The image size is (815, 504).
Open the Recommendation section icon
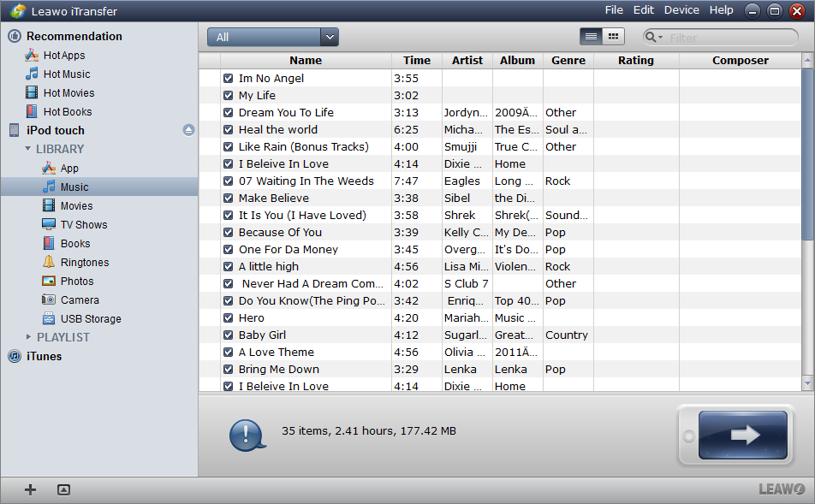15,36
